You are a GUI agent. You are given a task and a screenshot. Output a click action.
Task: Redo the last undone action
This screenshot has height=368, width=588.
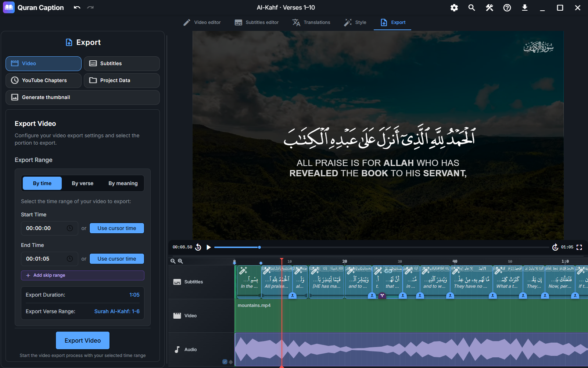(90, 7)
